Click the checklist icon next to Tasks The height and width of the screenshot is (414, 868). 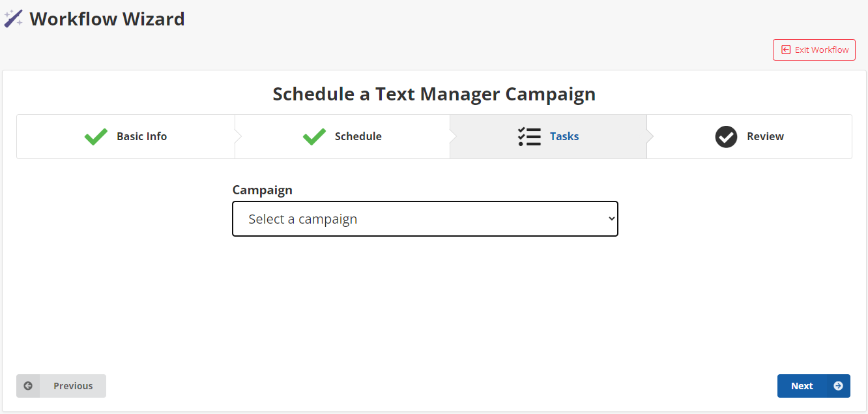click(x=529, y=136)
